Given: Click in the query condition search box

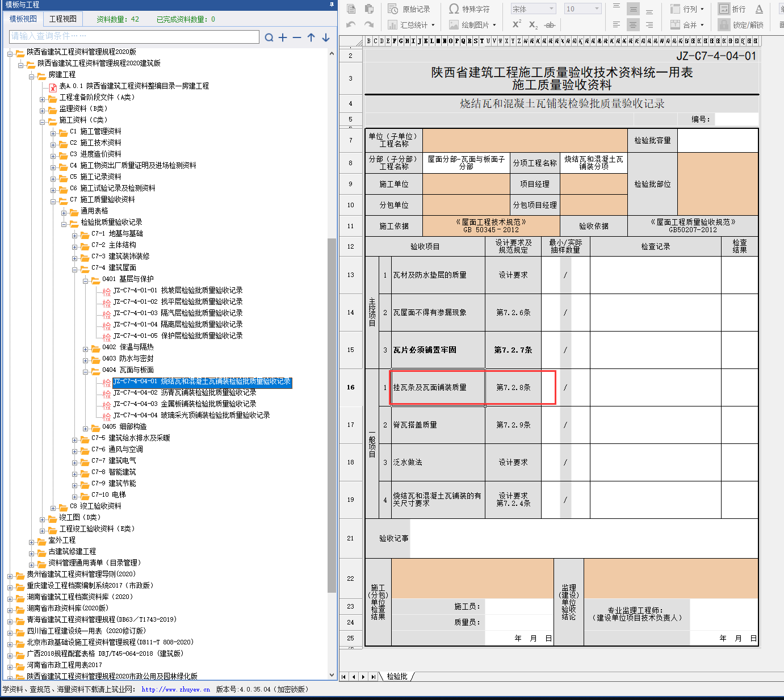Looking at the screenshot, I should 135,36.
